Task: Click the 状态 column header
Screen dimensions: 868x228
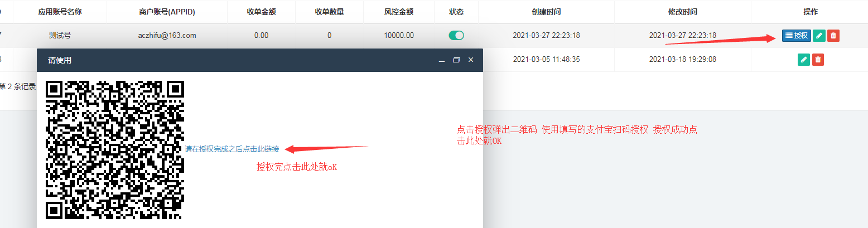Action: coord(456,12)
